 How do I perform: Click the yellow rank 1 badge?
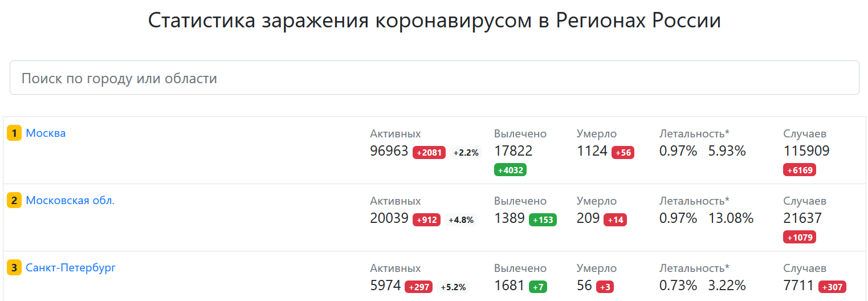coord(14,133)
